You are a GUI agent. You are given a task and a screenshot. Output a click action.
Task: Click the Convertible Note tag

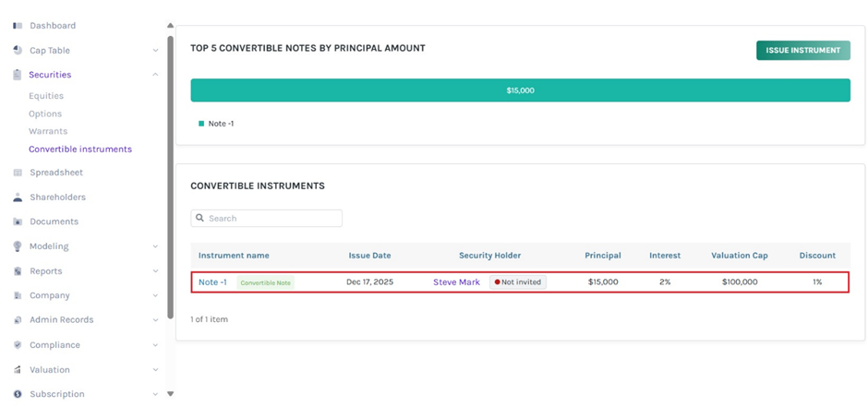266,282
